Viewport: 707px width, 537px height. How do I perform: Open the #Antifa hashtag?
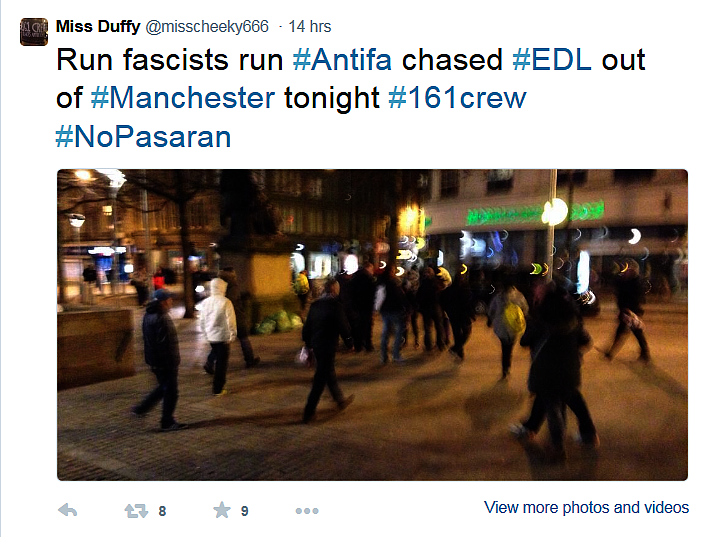coord(342,60)
